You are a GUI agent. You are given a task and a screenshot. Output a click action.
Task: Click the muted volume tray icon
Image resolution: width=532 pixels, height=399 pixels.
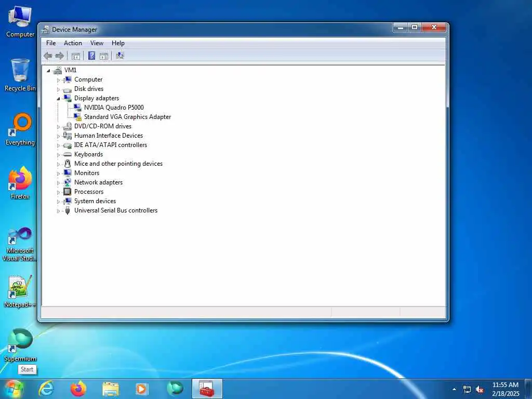(x=480, y=390)
